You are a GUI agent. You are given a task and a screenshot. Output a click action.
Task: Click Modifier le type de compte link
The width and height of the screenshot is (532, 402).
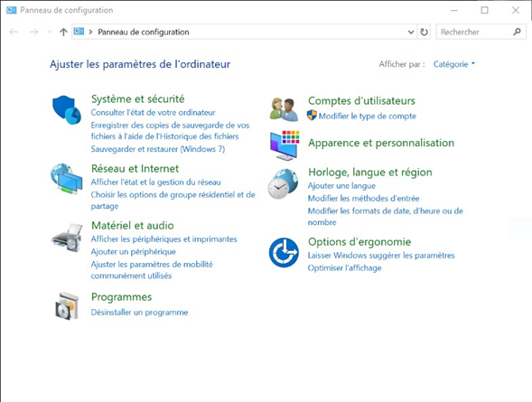tap(367, 116)
